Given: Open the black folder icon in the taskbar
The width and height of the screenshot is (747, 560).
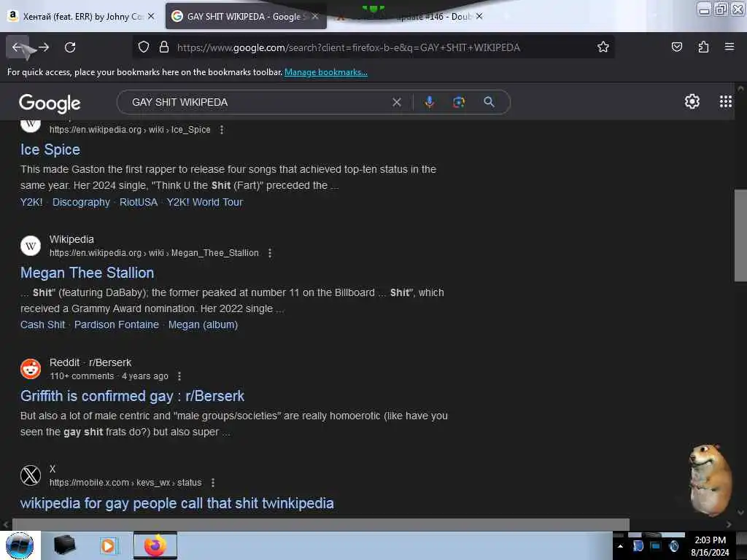Looking at the screenshot, I should tap(64, 545).
